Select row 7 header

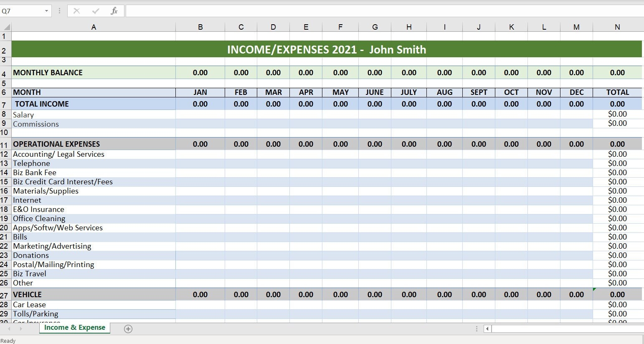click(x=5, y=104)
